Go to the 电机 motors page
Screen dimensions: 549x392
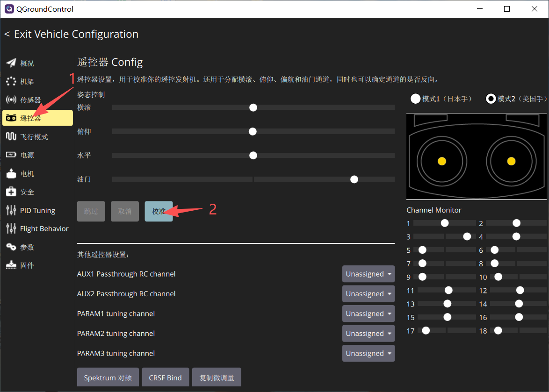point(37,173)
